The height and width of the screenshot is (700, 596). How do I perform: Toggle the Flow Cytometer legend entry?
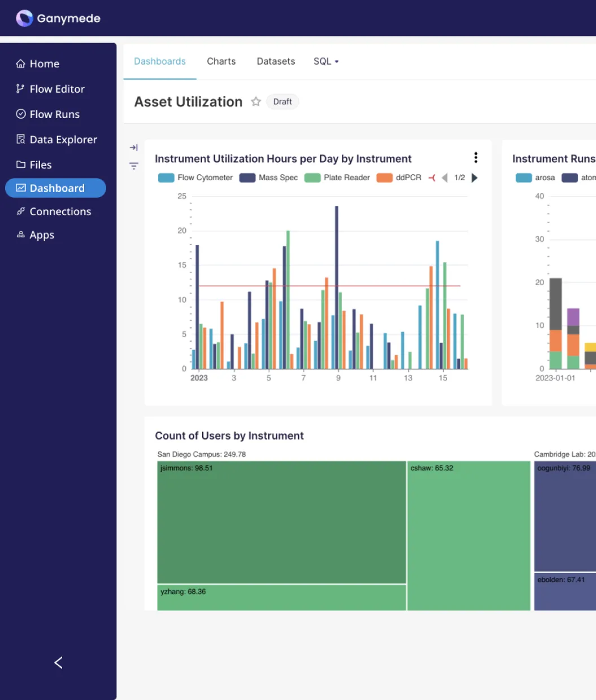(x=195, y=177)
